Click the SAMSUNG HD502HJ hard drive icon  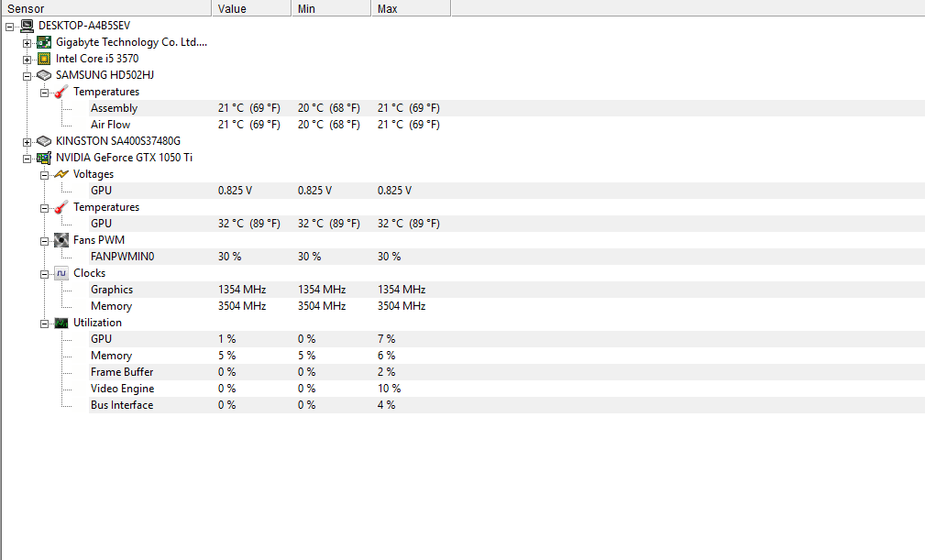(x=44, y=75)
